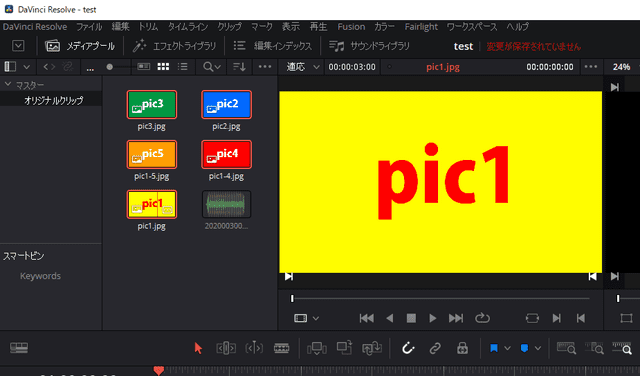This screenshot has height=376, width=640.
Task: Toggle timeline snapping magnet icon
Action: [408, 348]
